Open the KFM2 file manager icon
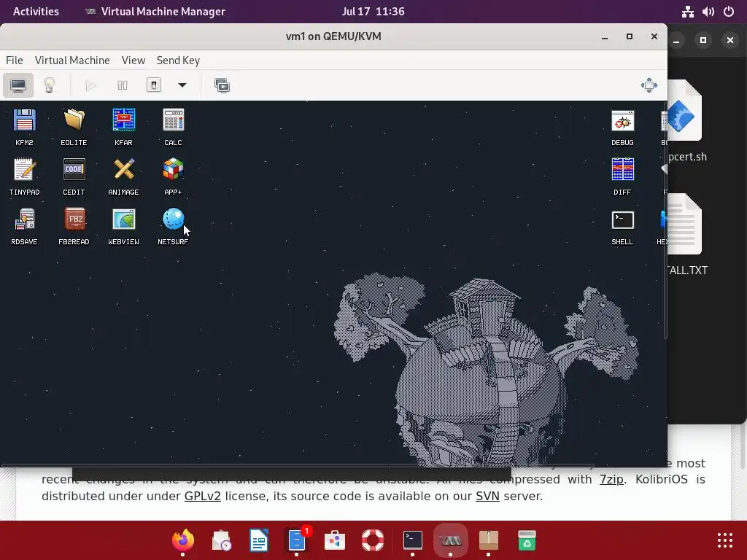 pyautogui.click(x=24, y=127)
